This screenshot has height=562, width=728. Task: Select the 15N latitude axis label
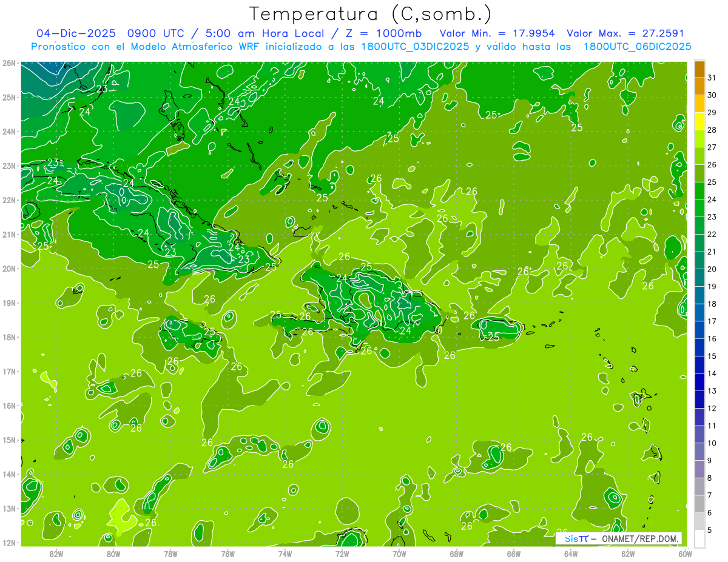(8, 440)
